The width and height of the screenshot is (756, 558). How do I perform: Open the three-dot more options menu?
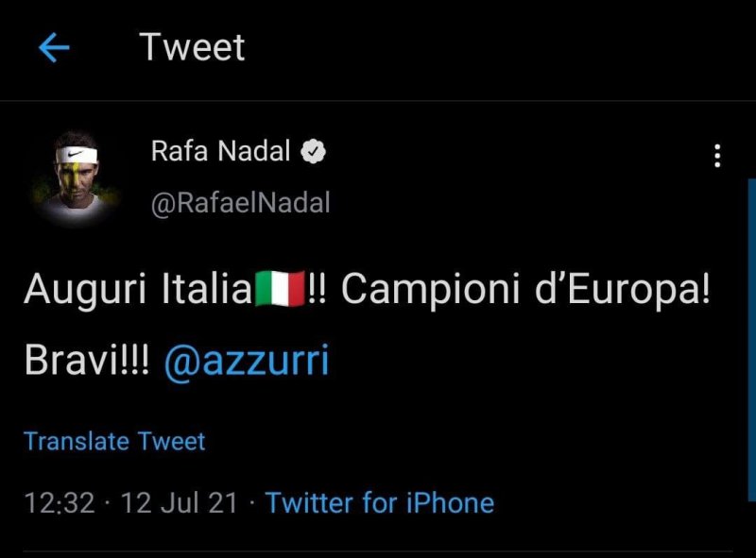tap(717, 156)
